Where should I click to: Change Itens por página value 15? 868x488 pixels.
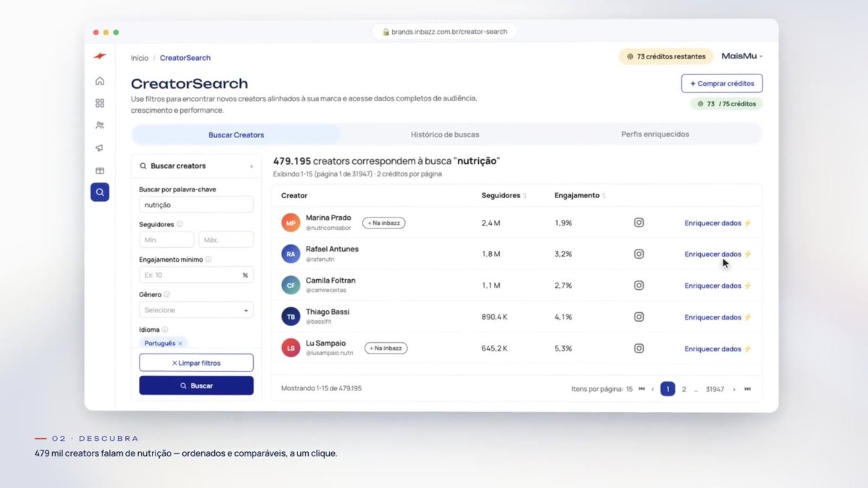[629, 389]
